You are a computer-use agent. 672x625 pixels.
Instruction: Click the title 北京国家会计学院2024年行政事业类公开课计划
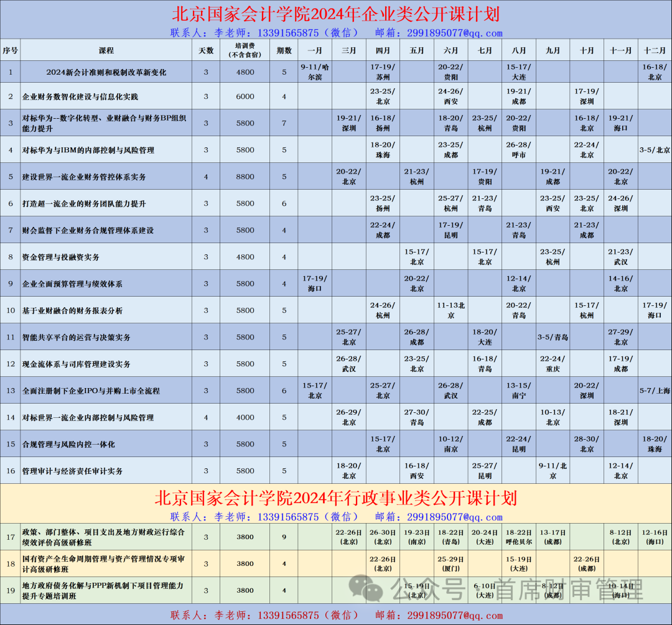[335, 498]
